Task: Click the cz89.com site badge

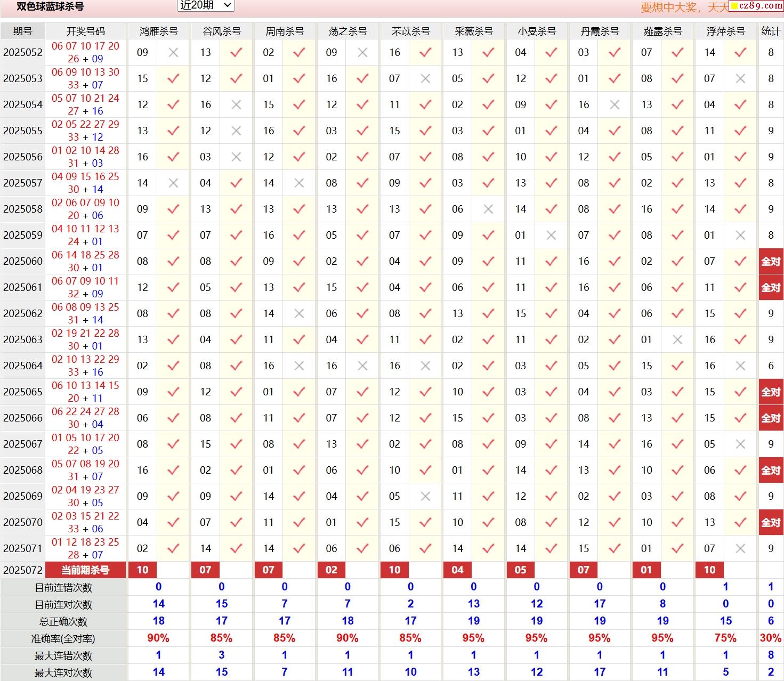Action: pos(756,5)
